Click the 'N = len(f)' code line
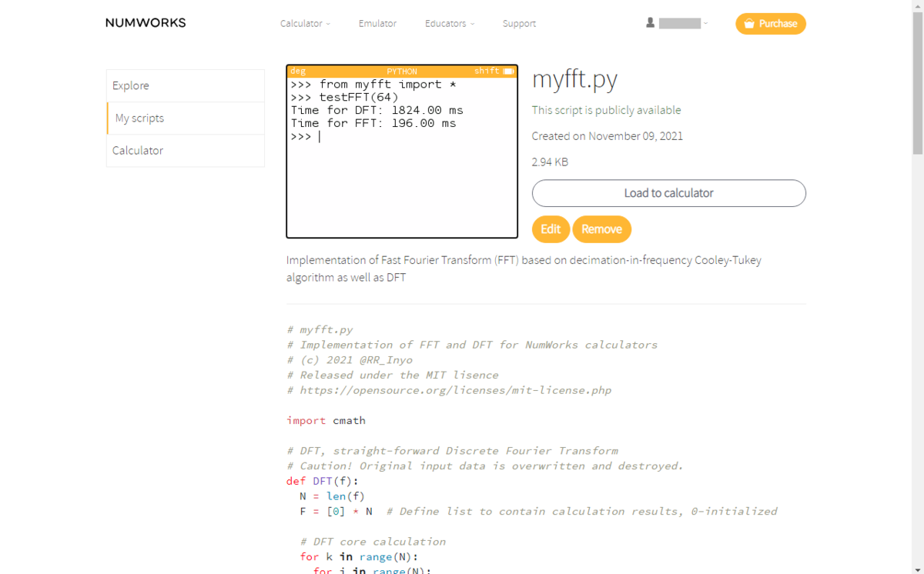Screen dimensions: 924x574 click(x=333, y=496)
